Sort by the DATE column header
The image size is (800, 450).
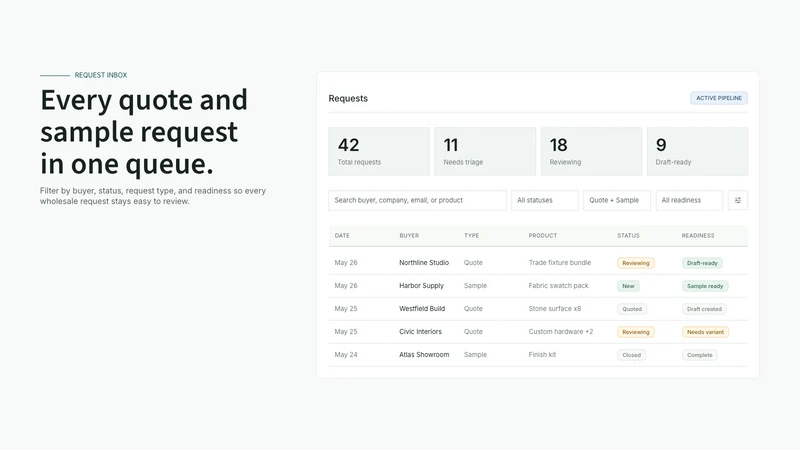coord(342,236)
